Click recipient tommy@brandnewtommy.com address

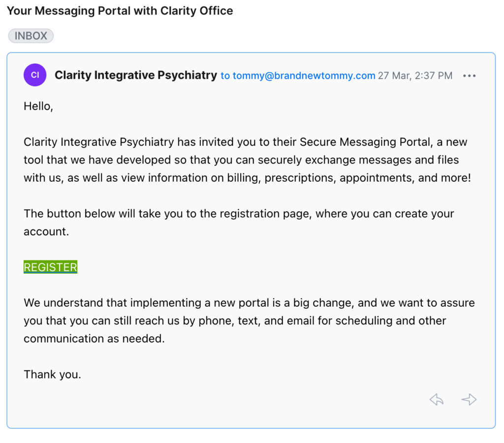coord(304,75)
